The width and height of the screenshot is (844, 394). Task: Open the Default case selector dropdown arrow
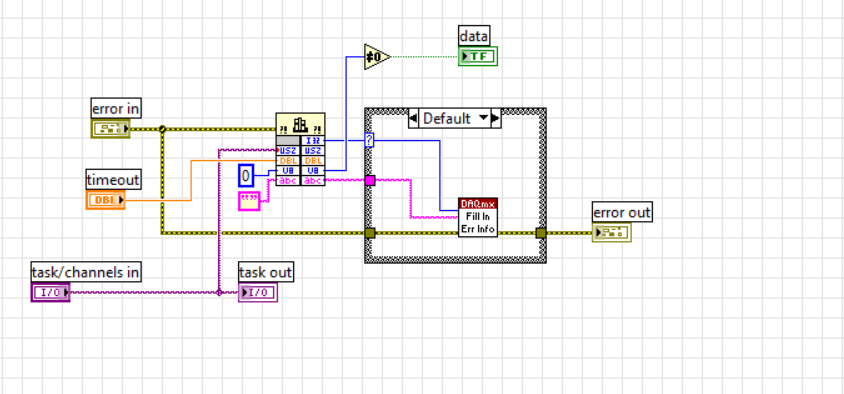[484, 118]
